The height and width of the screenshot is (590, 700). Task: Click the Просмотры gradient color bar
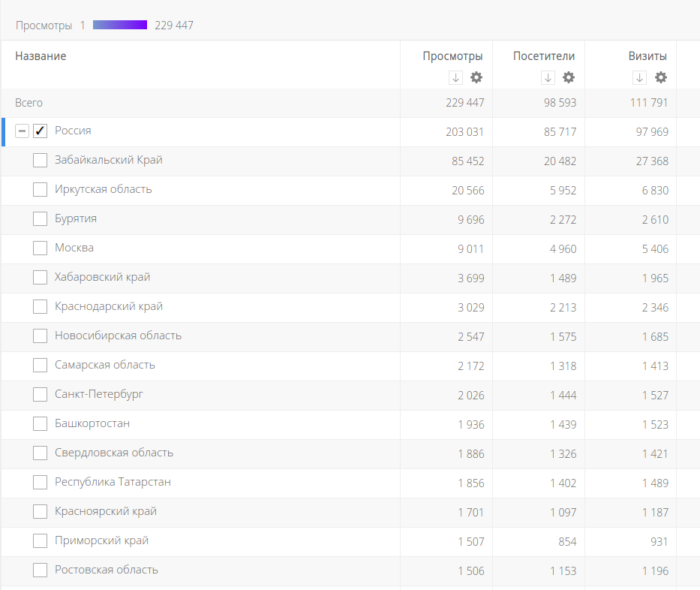[119, 26]
